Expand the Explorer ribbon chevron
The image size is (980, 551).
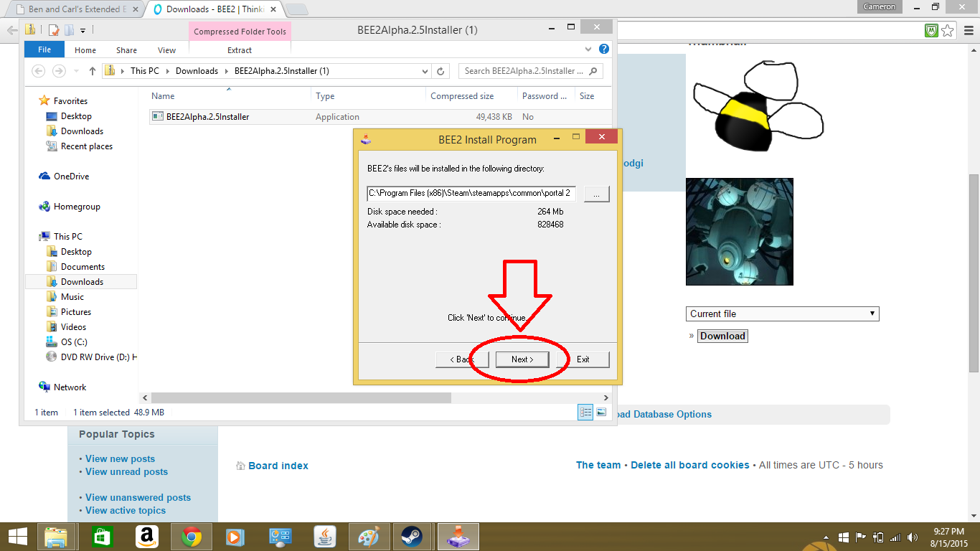click(588, 50)
